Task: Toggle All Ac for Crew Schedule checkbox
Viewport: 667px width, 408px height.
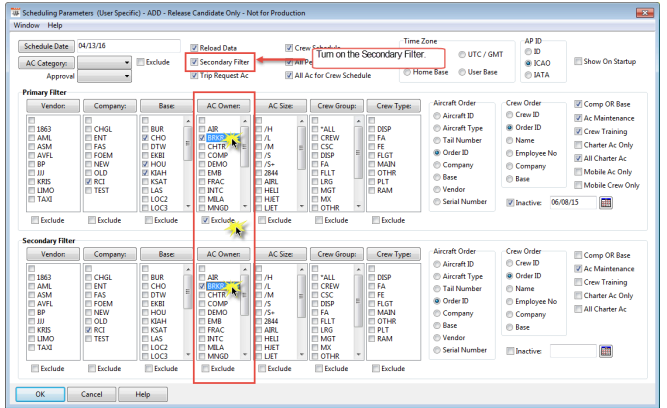Action: [x=289, y=76]
